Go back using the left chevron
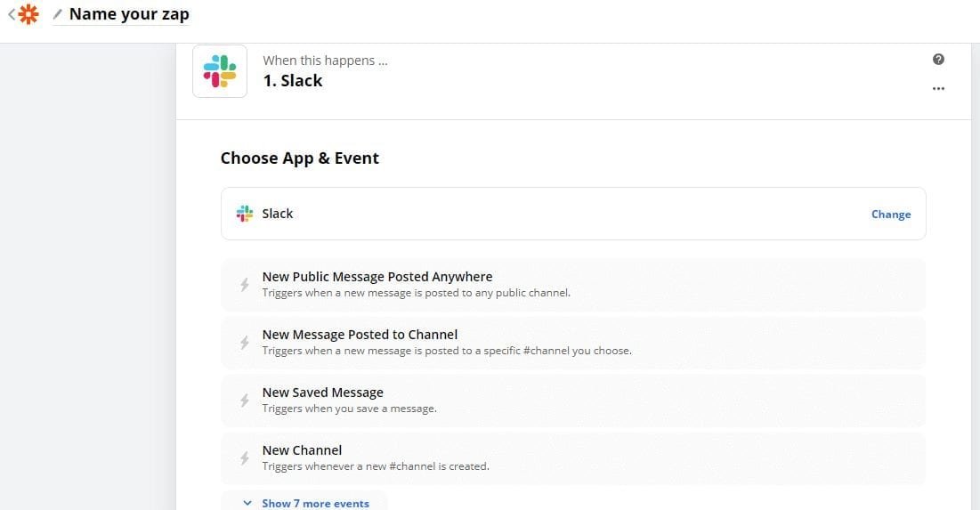This screenshot has height=510, width=980. coord(11,14)
